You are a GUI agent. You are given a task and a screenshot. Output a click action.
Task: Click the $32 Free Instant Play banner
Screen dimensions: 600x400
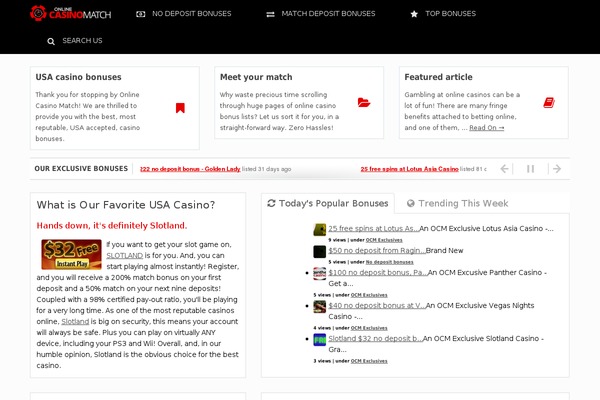(x=72, y=255)
